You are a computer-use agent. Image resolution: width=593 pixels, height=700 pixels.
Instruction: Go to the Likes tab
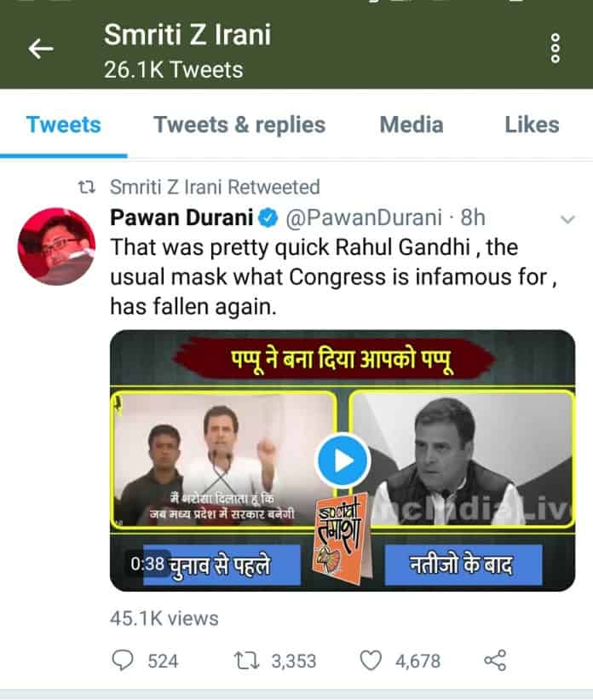(532, 124)
